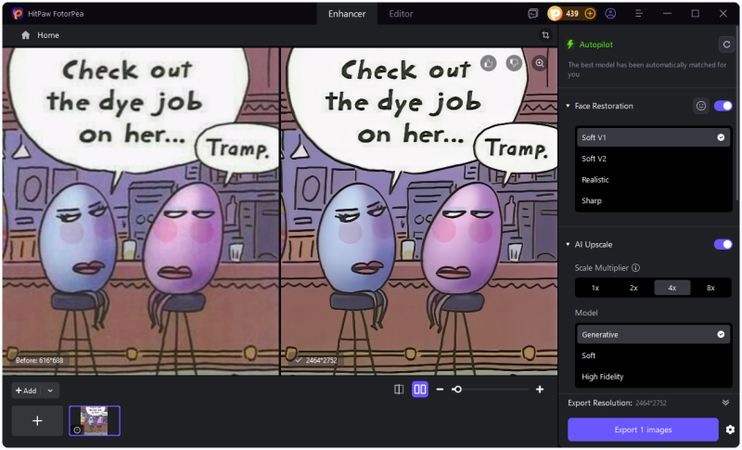Toggle Face Restoration switch off
This screenshot has width=742, height=450.
[x=723, y=106]
